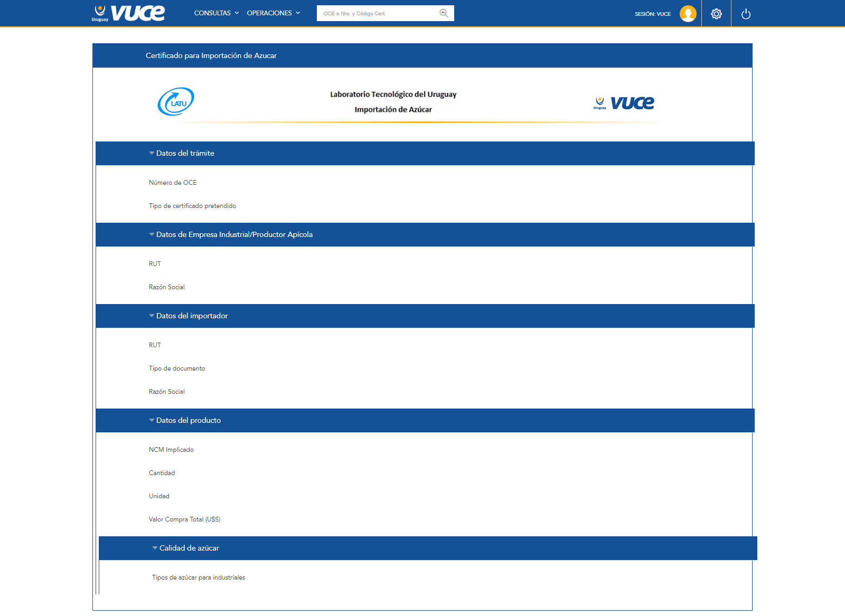Click the magnifier search icon

point(444,13)
